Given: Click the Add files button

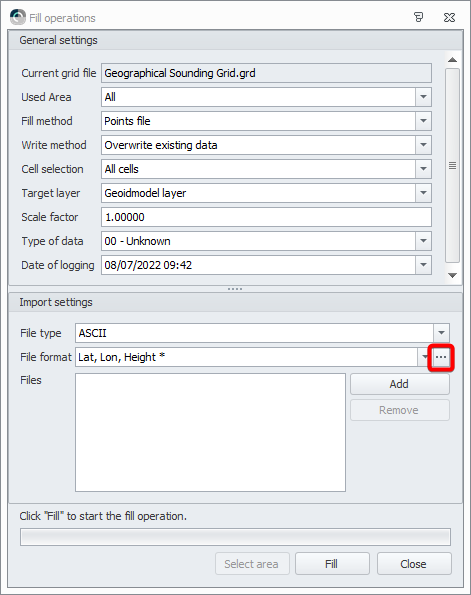Looking at the screenshot, I should 400,384.
